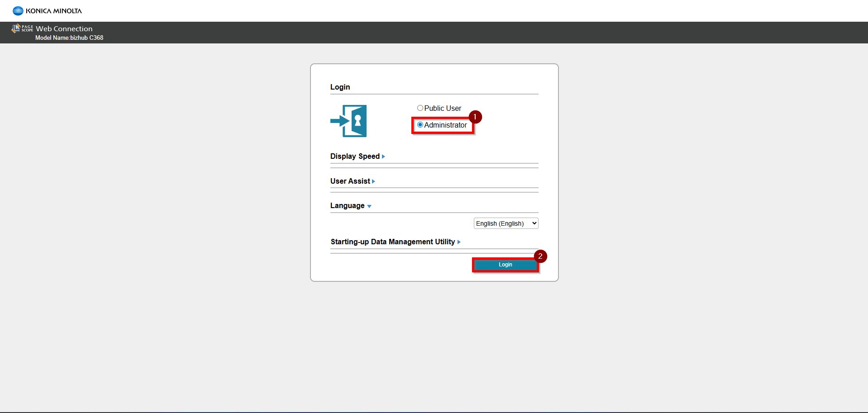The width and height of the screenshot is (868, 413).
Task: Click the Starting-up Data Management Utility arrow
Action: coord(459,242)
